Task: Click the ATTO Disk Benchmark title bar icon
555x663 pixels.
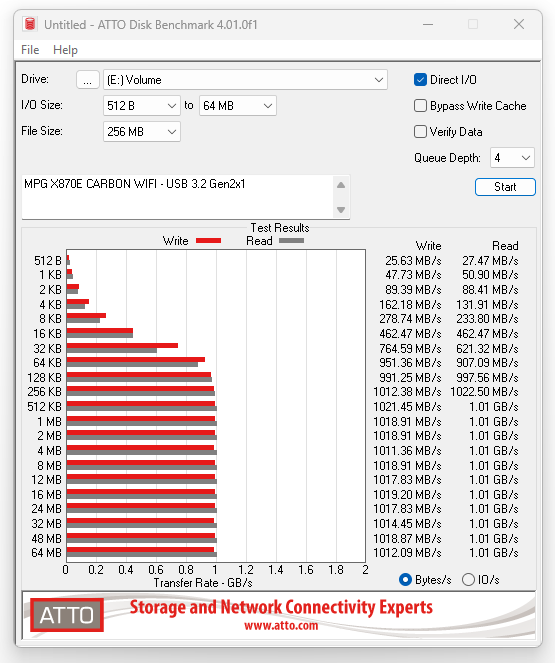Action: 30,24
